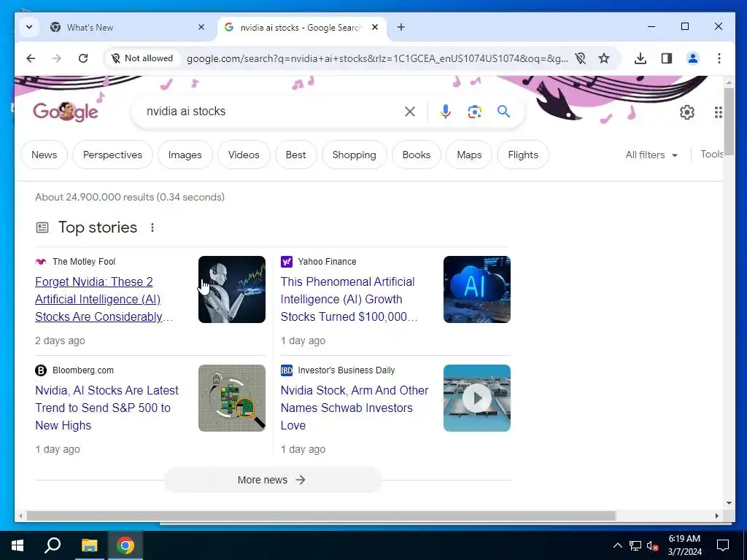Toggle the Chrome side panel icon
The image size is (747, 560).
point(667,58)
